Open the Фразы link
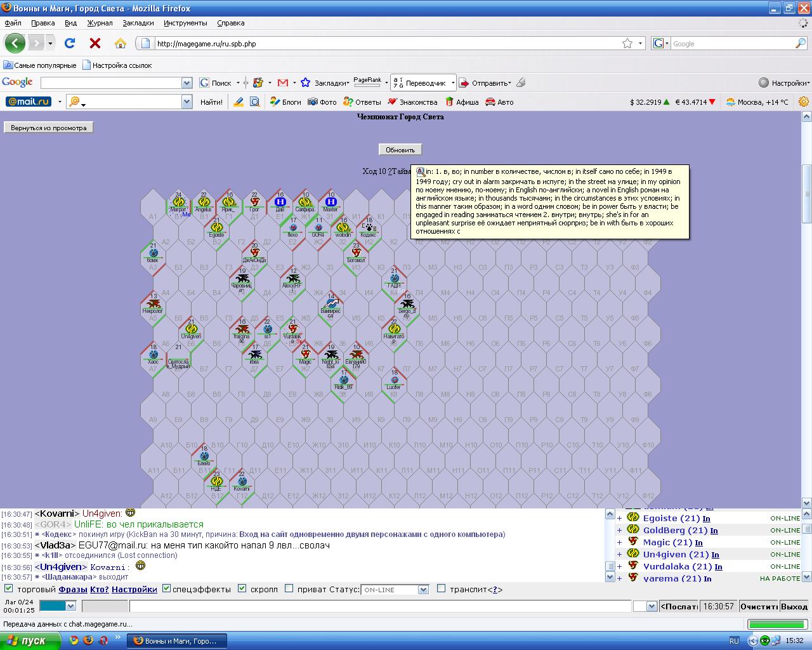The height and width of the screenshot is (650, 812). coord(73,589)
